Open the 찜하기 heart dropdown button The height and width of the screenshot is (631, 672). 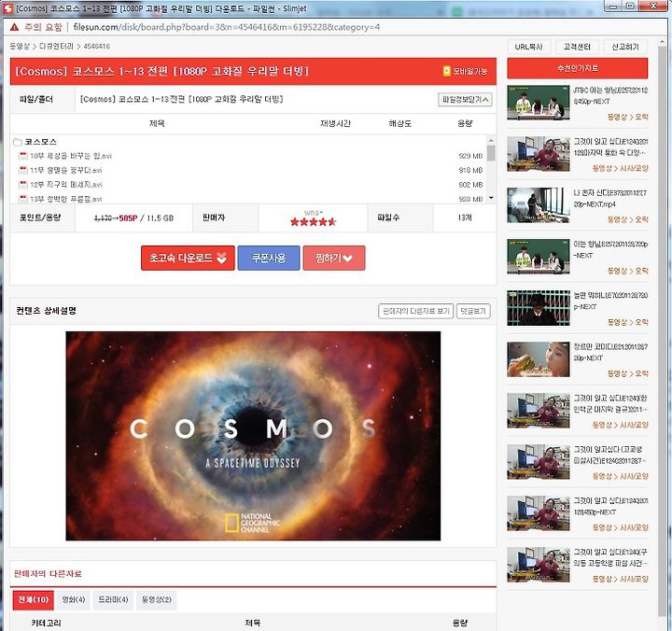(x=334, y=258)
